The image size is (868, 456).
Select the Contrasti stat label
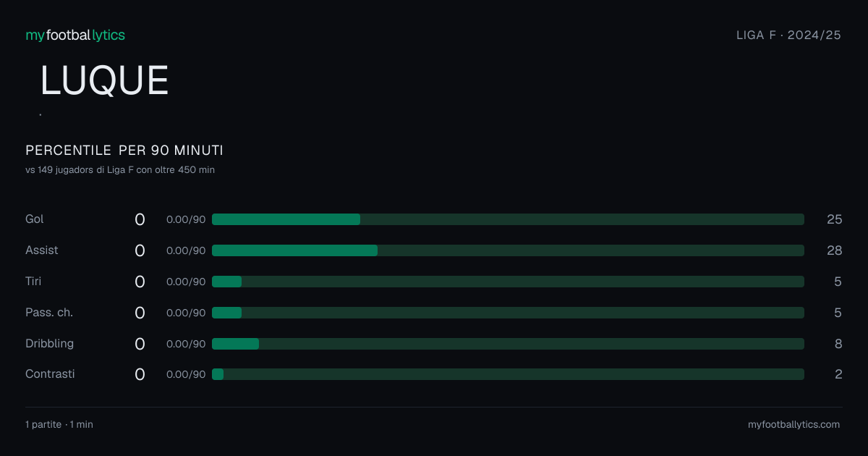tap(50, 374)
